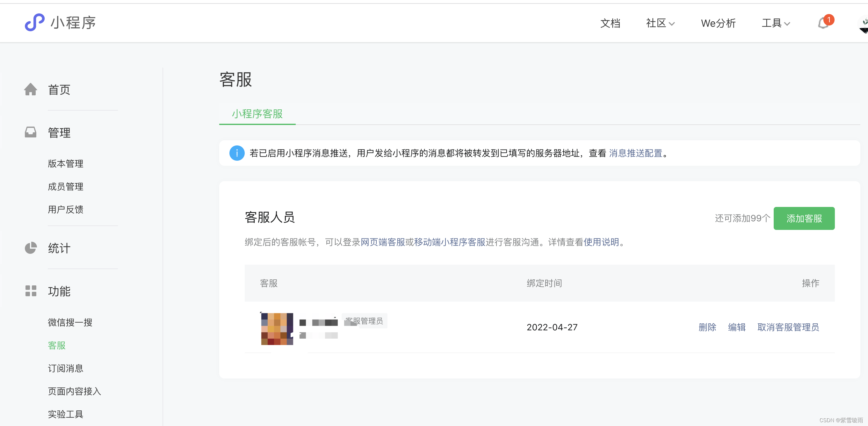Open 成员管理 in sidebar

tap(65, 187)
